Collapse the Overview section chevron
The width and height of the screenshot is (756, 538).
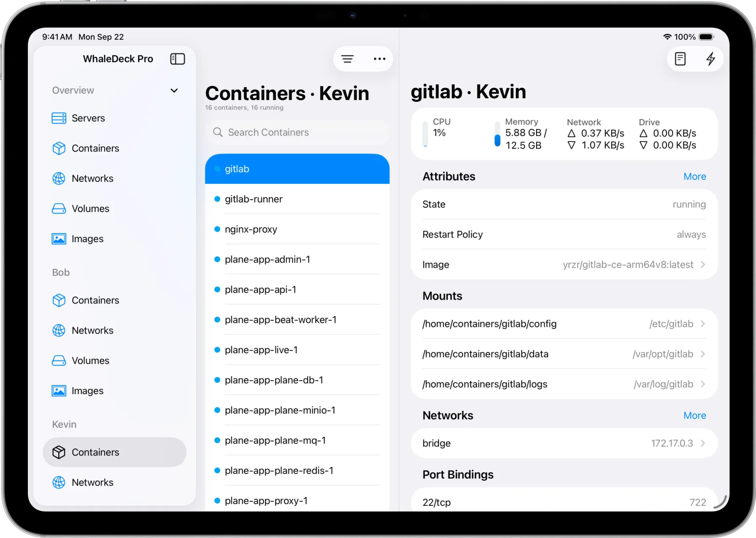point(174,91)
